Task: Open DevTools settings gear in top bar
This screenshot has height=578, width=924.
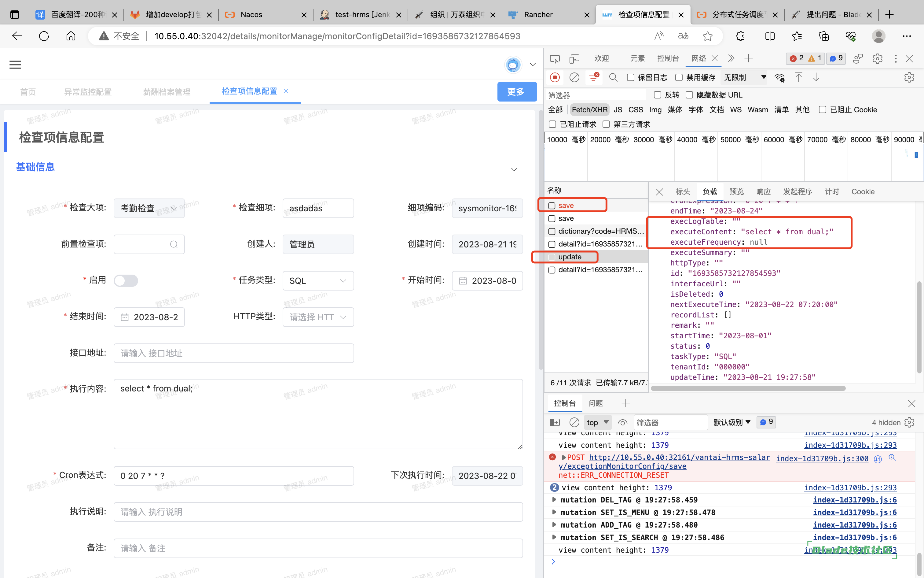Action: (x=878, y=58)
